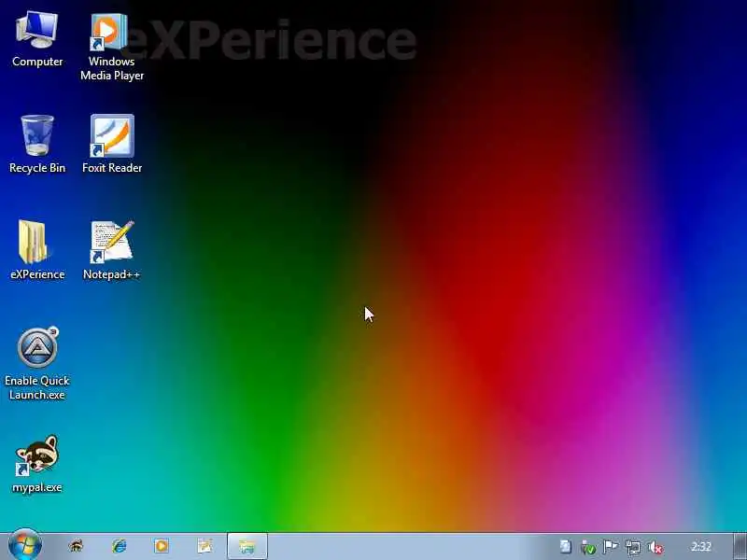The width and height of the screenshot is (747, 560).
Task: Click the taskbar clock showing 2:32
Action: point(701,546)
